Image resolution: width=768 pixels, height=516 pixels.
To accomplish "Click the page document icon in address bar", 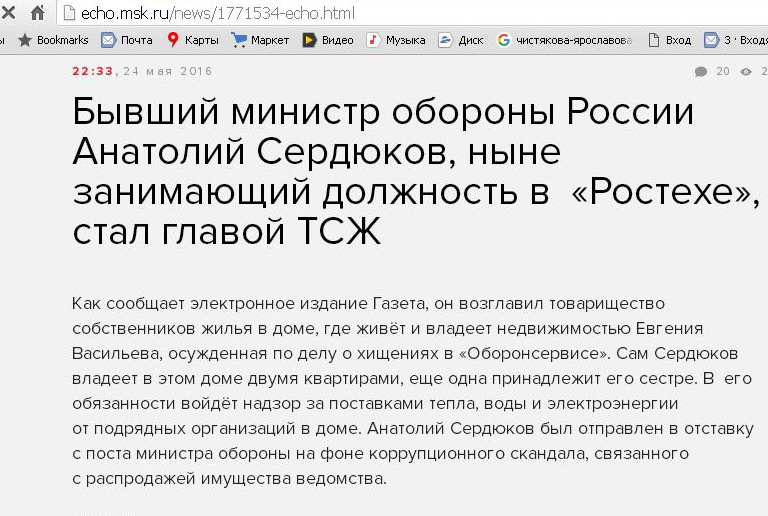I will click(x=70, y=13).
